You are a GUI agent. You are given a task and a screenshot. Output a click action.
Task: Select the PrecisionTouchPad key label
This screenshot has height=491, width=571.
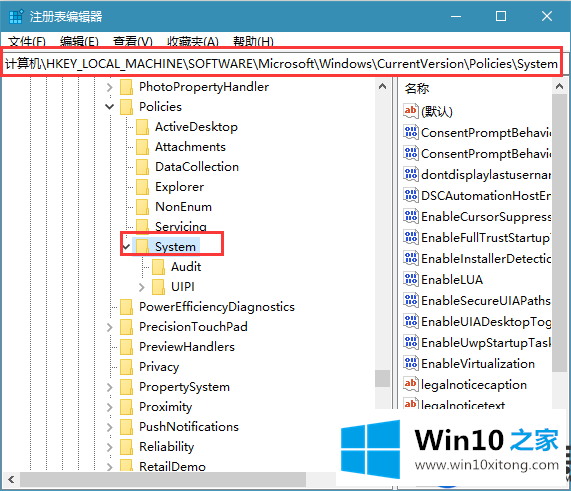[x=193, y=327]
